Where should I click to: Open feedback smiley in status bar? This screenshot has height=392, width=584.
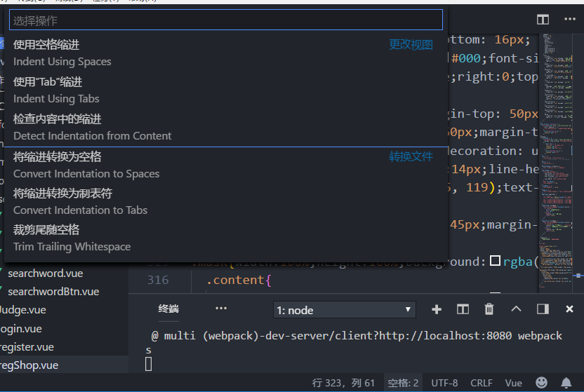pos(541,382)
